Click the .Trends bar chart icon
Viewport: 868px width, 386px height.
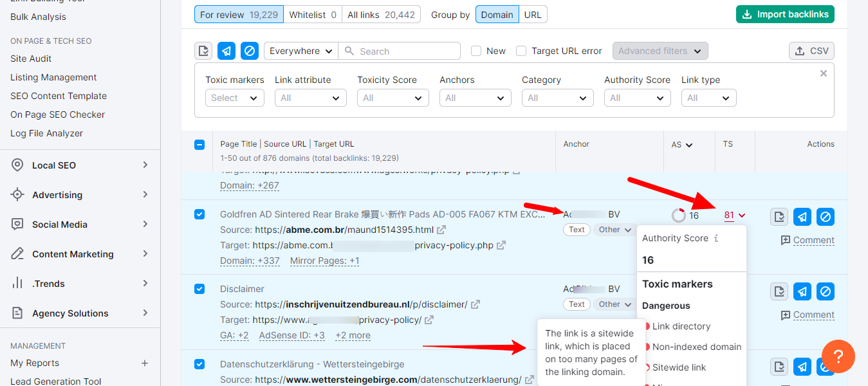click(18, 284)
